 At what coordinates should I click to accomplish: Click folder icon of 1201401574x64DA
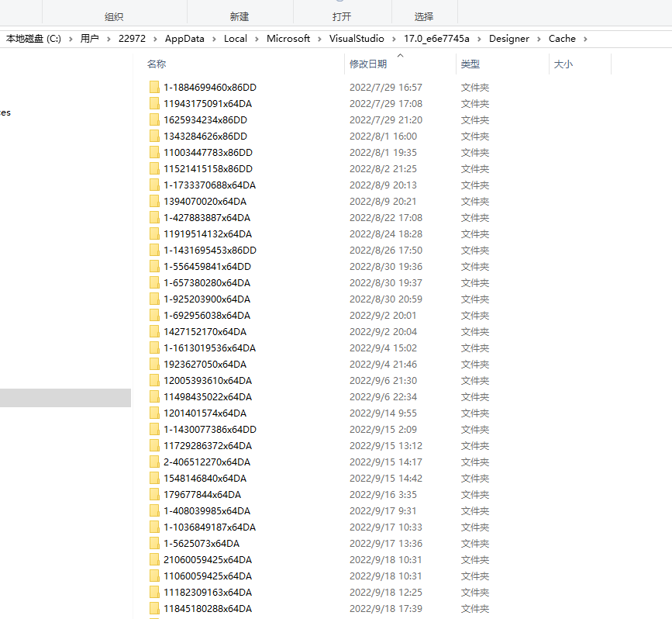tap(154, 413)
